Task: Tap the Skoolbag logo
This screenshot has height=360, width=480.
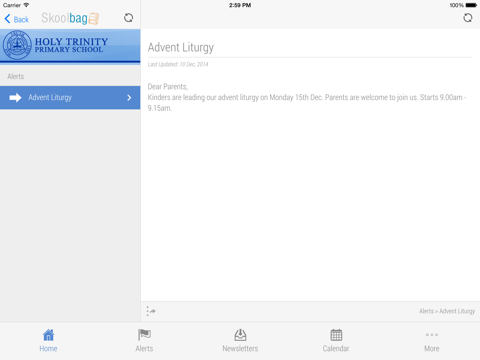Action: [x=70, y=18]
